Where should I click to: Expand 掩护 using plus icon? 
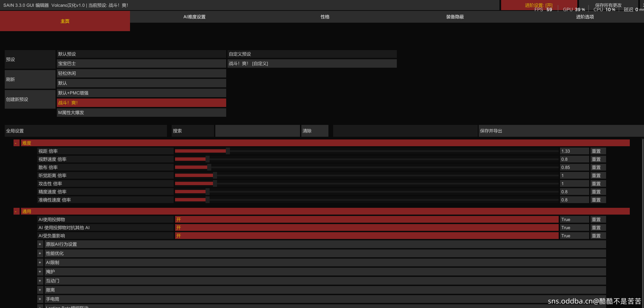click(x=40, y=272)
